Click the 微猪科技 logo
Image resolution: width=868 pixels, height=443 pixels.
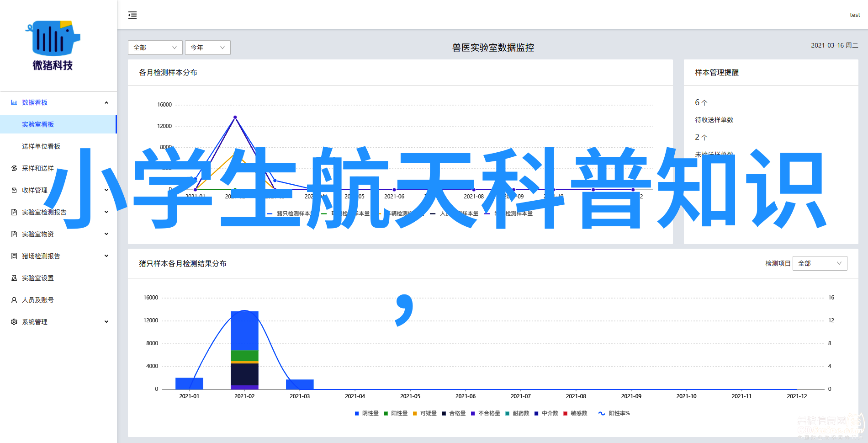[x=53, y=45]
